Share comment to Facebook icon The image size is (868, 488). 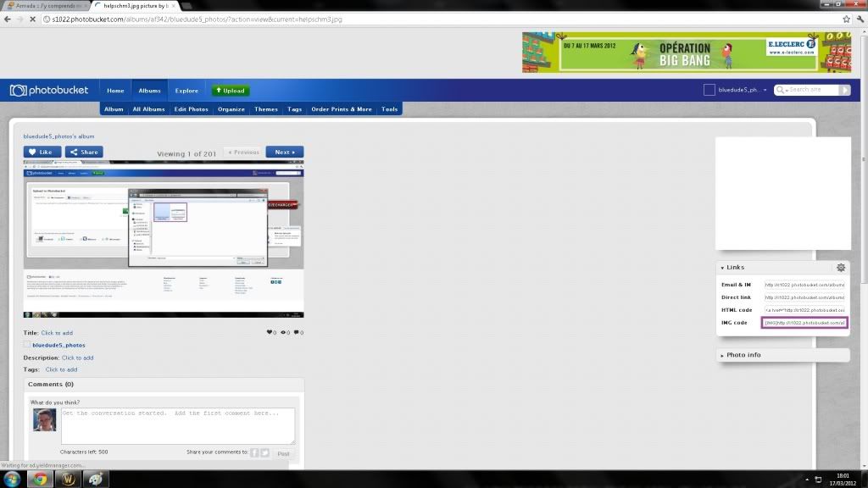click(x=254, y=452)
